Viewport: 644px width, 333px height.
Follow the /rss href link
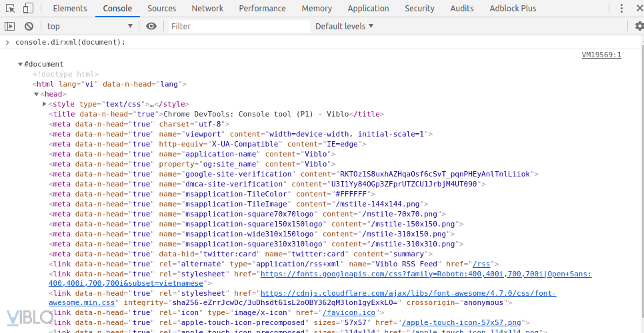pos(481,264)
